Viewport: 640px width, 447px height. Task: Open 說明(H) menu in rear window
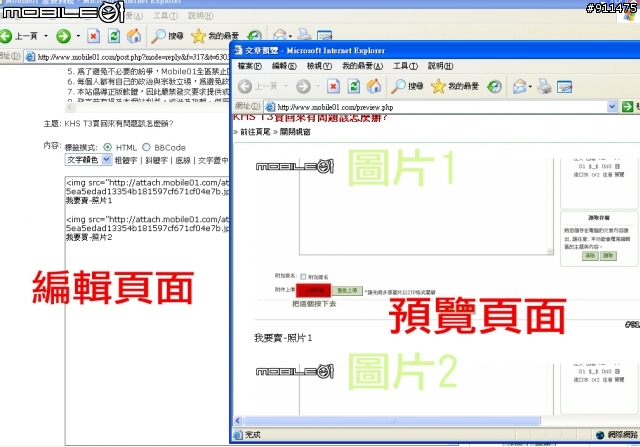click(x=200, y=16)
